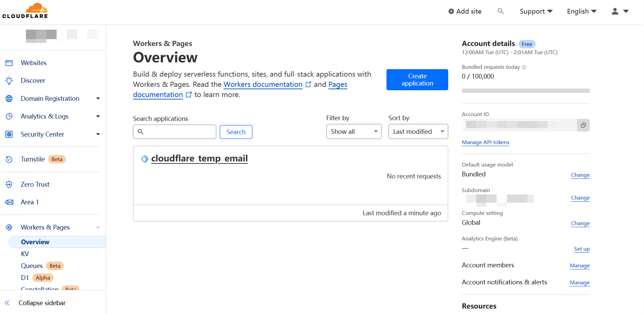The width and height of the screenshot is (644, 314).
Task: Open the Filter by Show all dropdown
Action: 354,132
